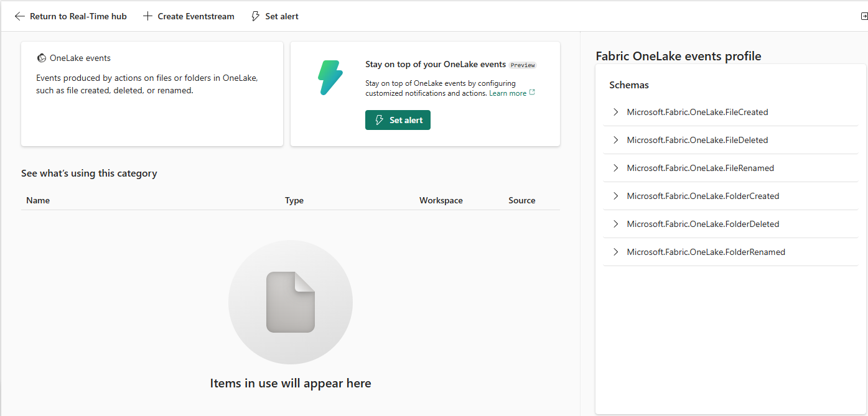Select Microsoft.Fabric.OneLake.FileRenamed schema text
This screenshot has width=868, height=416.
click(701, 168)
